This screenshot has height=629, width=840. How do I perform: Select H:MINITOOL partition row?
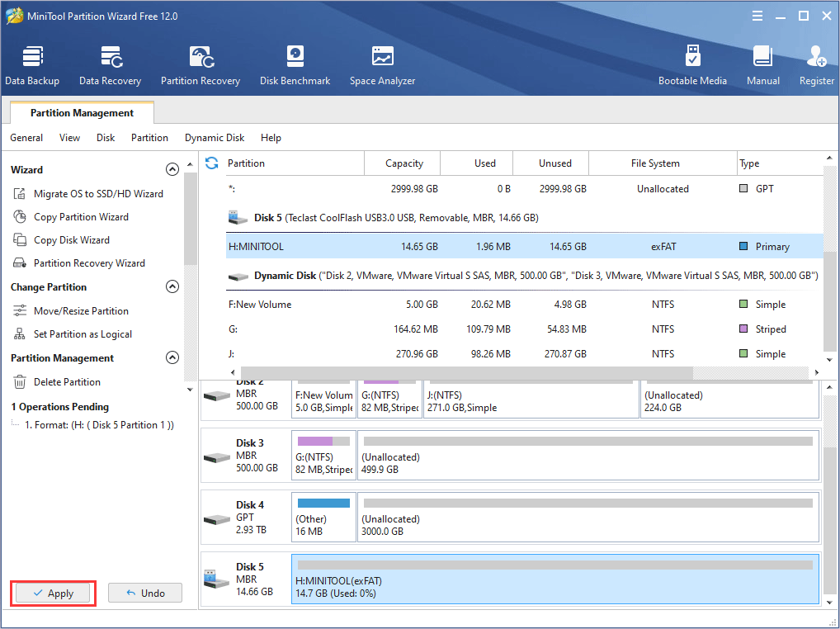pos(525,247)
